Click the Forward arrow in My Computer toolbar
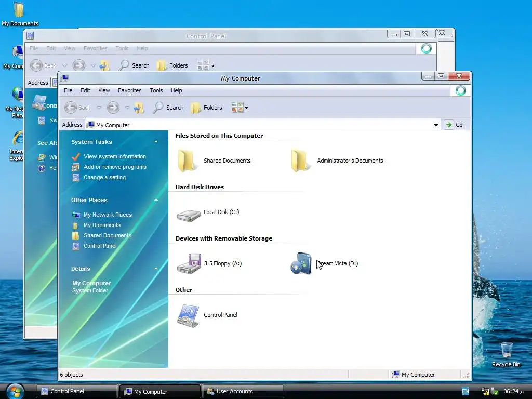 pyautogui.click(x=113, y=108)
